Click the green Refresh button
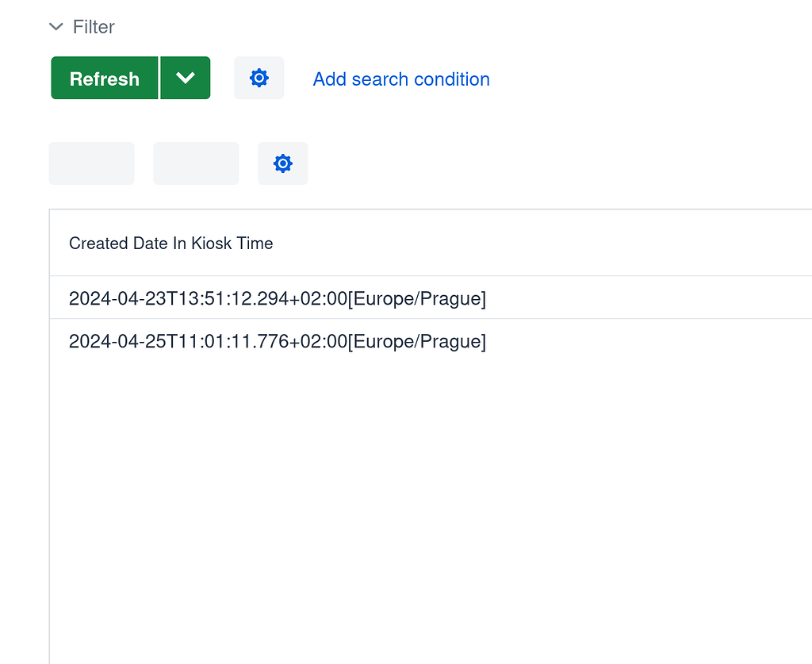812x664 pixels. point(105,78)
